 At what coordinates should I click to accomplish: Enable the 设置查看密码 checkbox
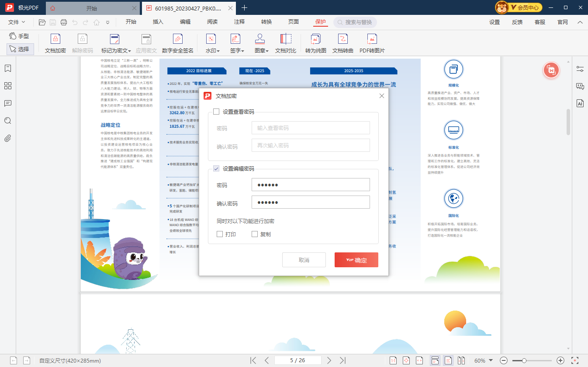217,111
